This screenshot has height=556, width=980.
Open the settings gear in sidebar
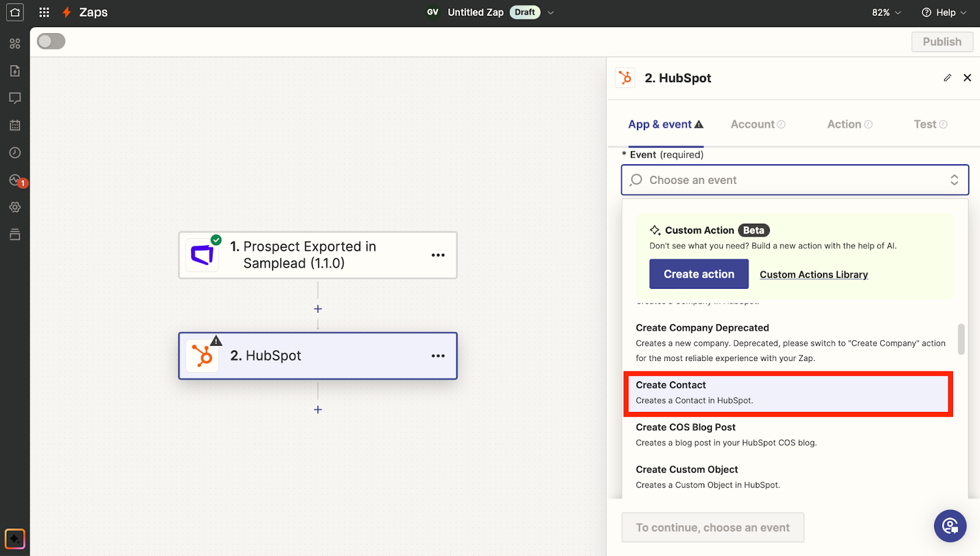[15, 207]
